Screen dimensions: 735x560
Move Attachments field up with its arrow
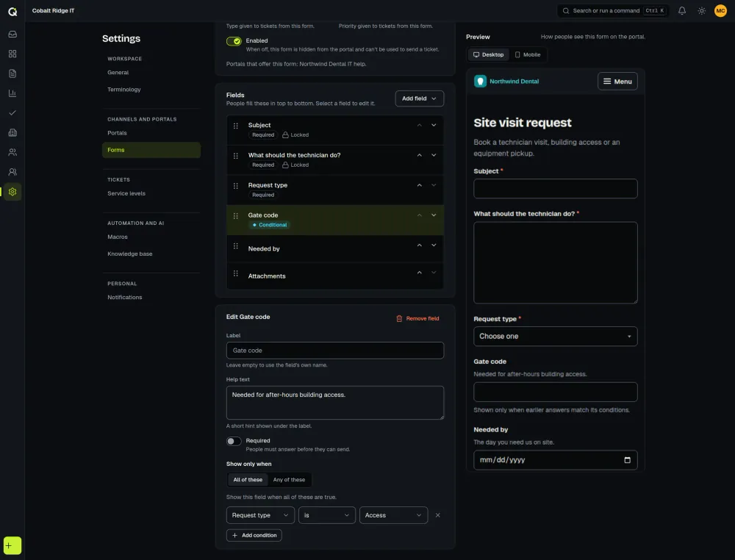(420, 272)
